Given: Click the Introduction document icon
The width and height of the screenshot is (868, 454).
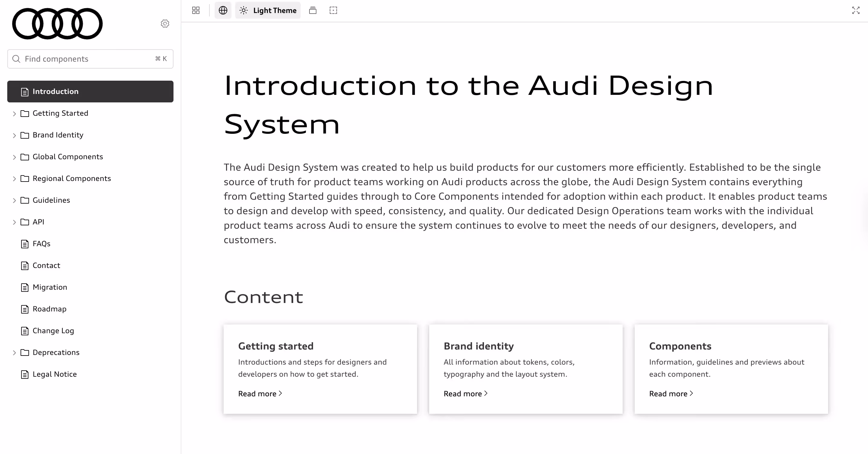Looking at the screenshot, I should [24, 92].
